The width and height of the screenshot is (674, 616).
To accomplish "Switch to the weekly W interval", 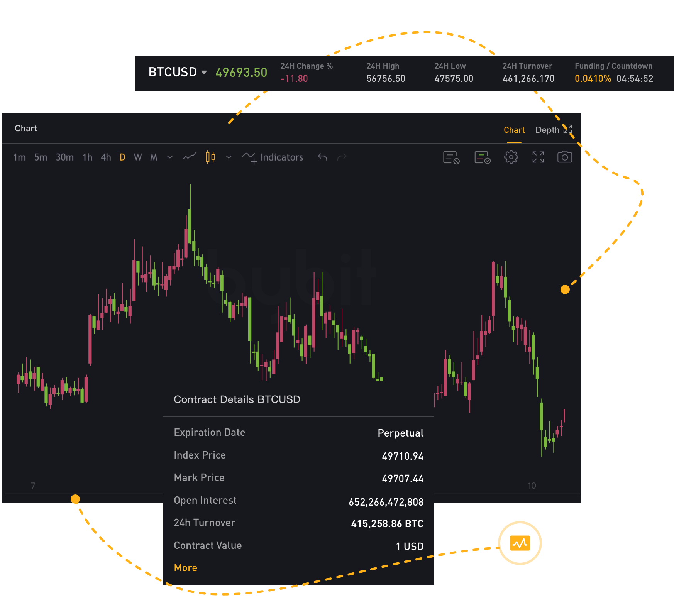I will [x=138, y=157].
